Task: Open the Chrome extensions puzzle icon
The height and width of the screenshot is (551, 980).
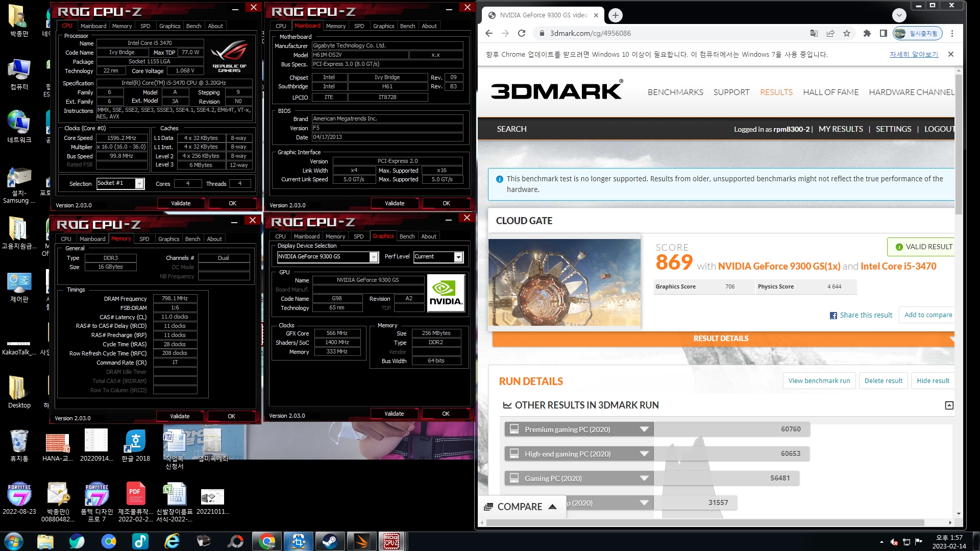Action: (x=867, y=33)
